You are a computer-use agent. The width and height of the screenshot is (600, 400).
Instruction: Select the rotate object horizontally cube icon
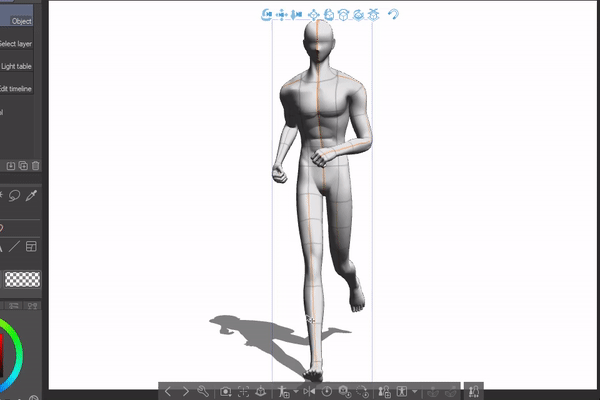point(343,15)
